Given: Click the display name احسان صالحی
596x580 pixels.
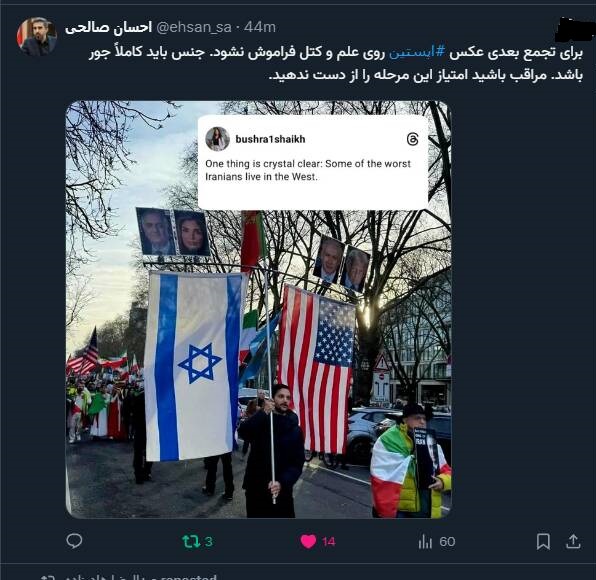Looking at the screenshot, I should [109, 27].
